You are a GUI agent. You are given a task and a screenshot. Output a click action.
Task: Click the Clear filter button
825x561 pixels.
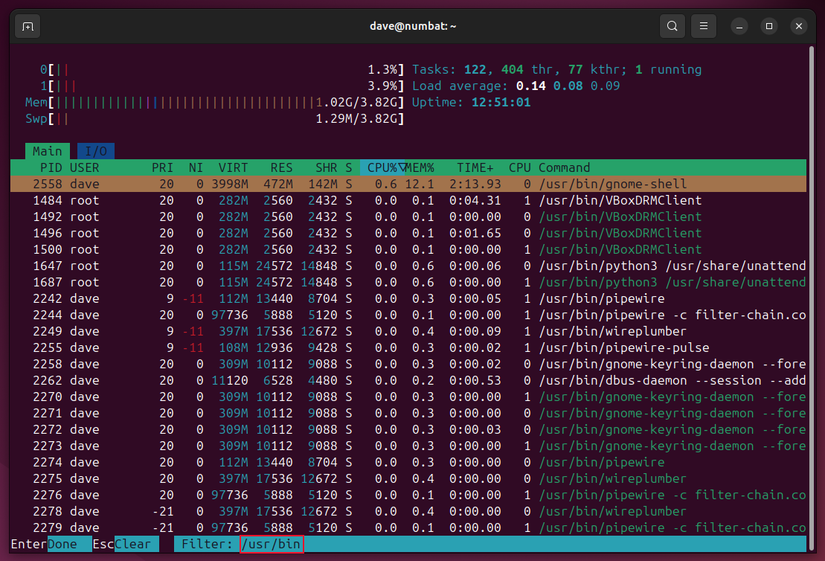coord(132,544)
